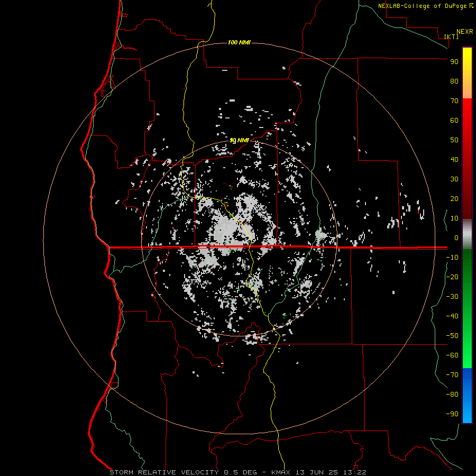Screen dimensions: 476x476
Task: Click the -20 scale value
Action: pyautogui.click(x=452, y=277)
